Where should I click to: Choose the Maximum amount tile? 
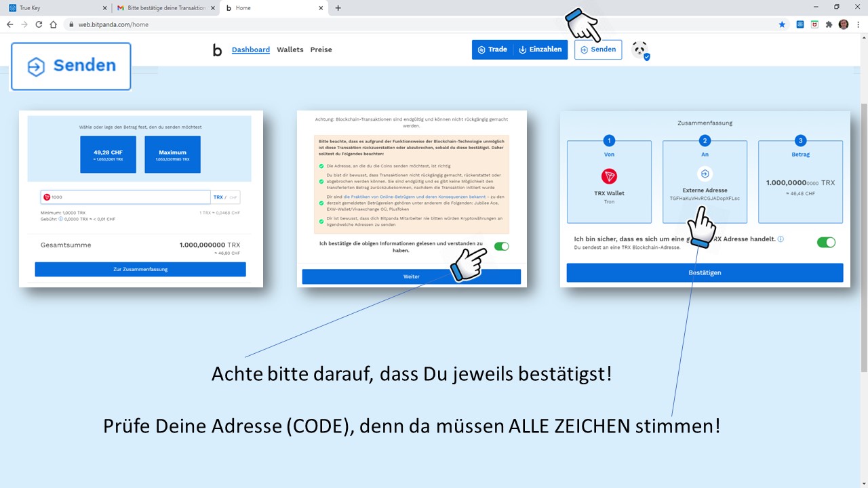(172, 155)
